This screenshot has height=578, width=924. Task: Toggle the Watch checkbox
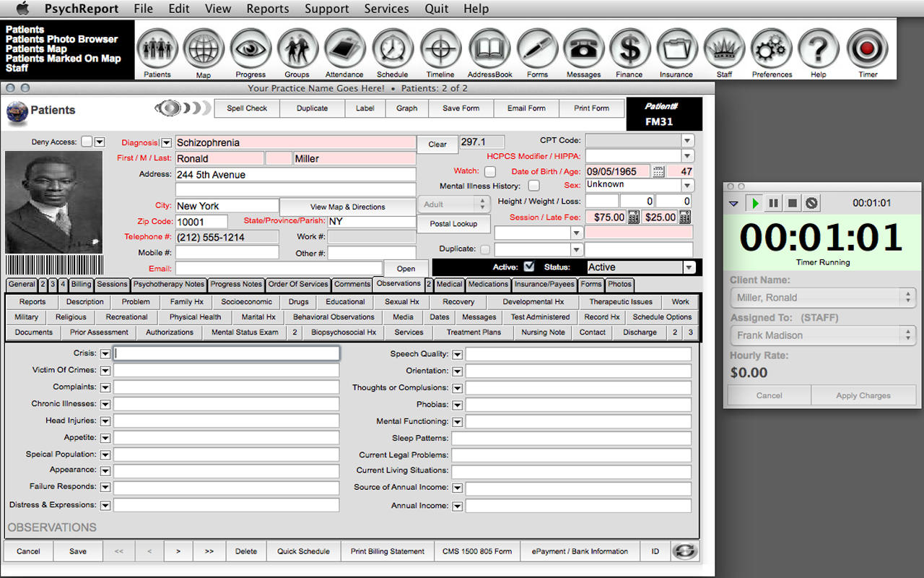[490, 172]
